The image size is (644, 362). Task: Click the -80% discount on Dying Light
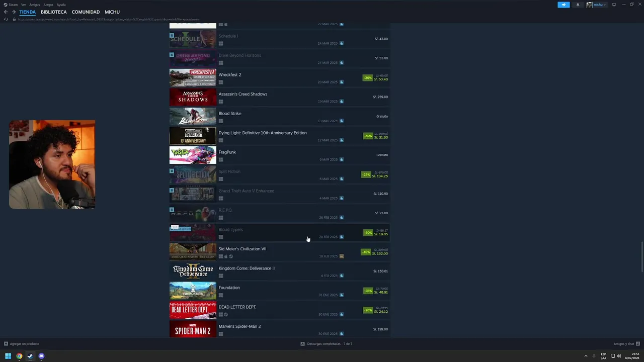pos(368,136)
